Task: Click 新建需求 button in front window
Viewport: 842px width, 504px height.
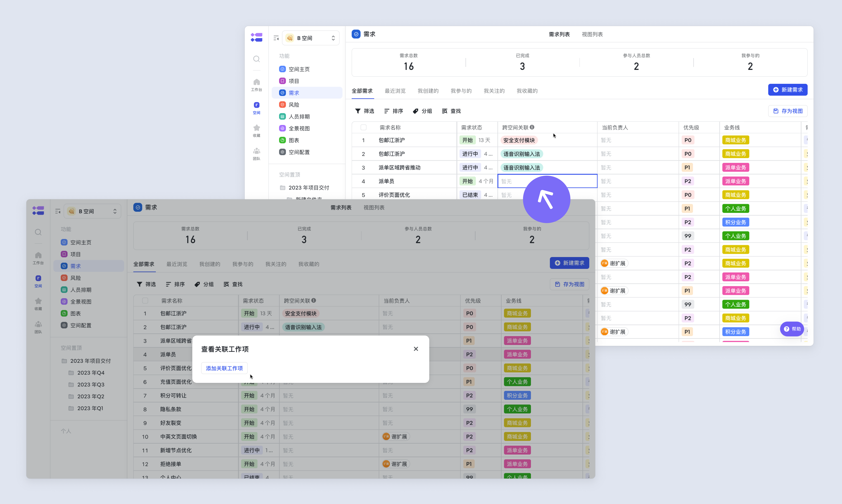Action: click(569, 263)
